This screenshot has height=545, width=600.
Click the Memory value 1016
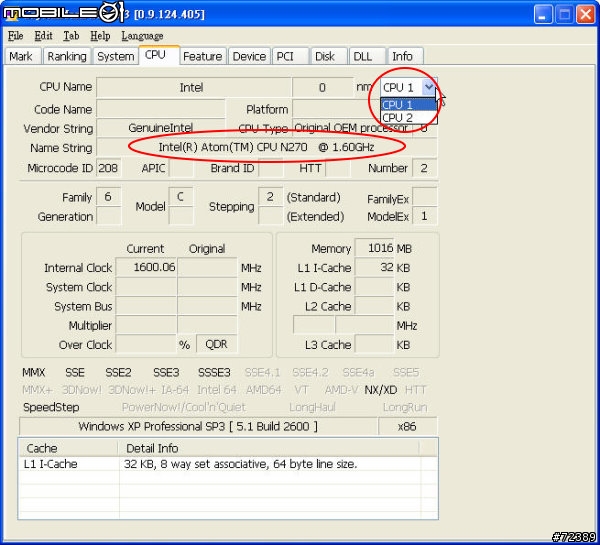375,248
